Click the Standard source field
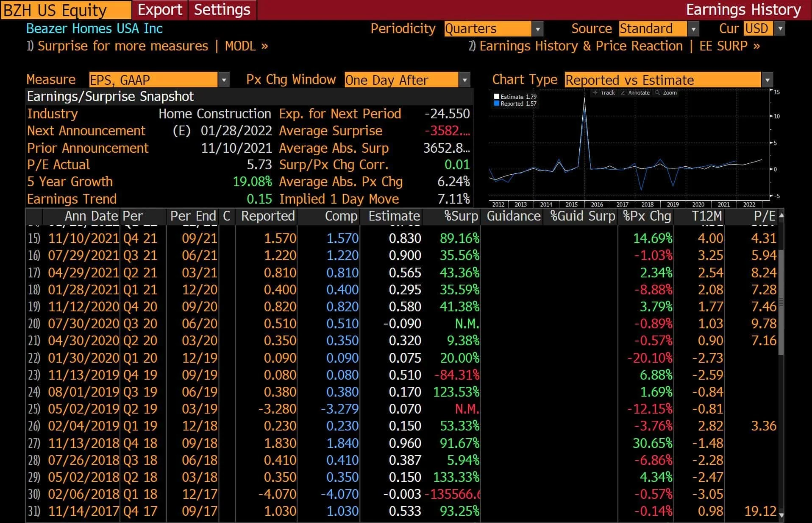Viewport: 812px width, 523px height. 653,29
